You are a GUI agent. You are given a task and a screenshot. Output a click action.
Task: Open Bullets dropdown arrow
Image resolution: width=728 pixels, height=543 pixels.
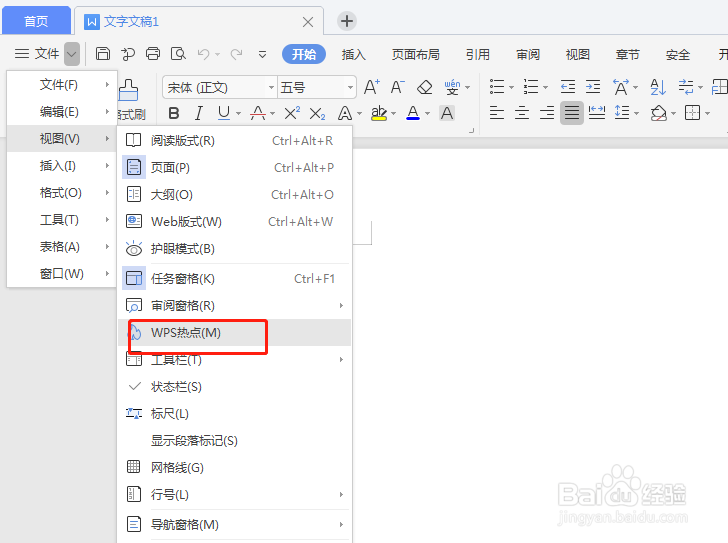click(511, 87)
